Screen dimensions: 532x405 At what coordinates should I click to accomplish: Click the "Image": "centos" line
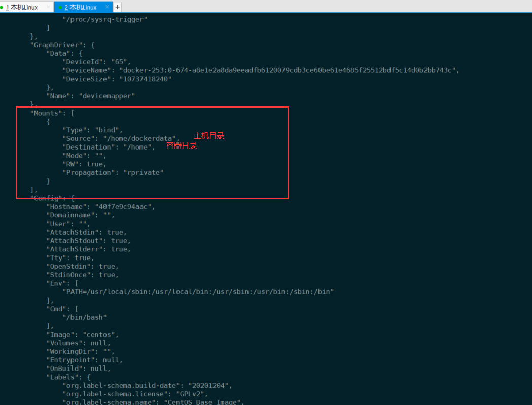pyautogui.click(x=83, y=335)
